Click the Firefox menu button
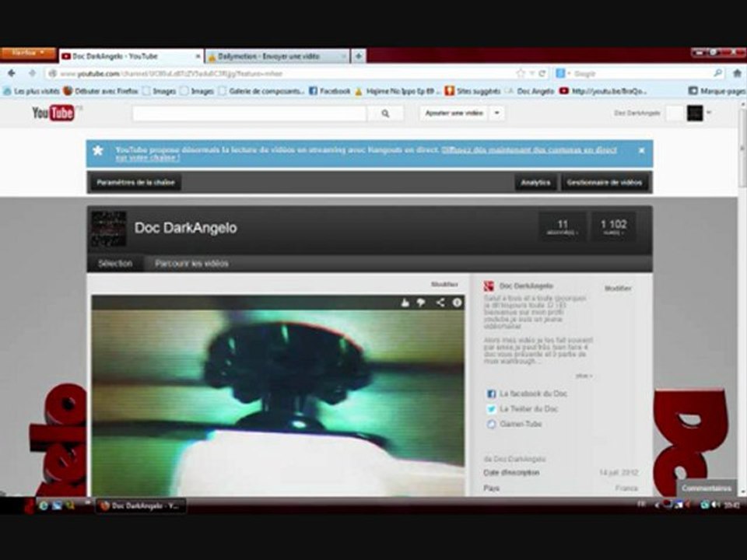 coord(28,53)
